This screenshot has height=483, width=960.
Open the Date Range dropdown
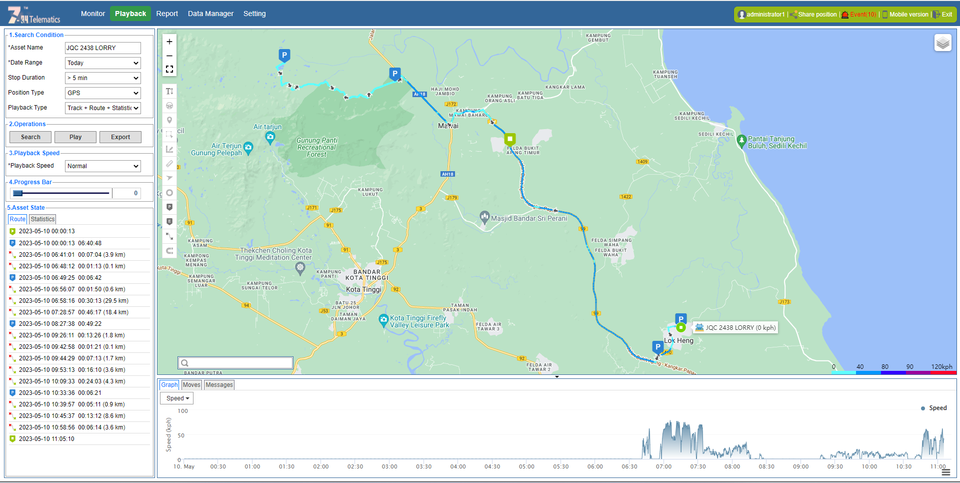(x=102, y=62)
